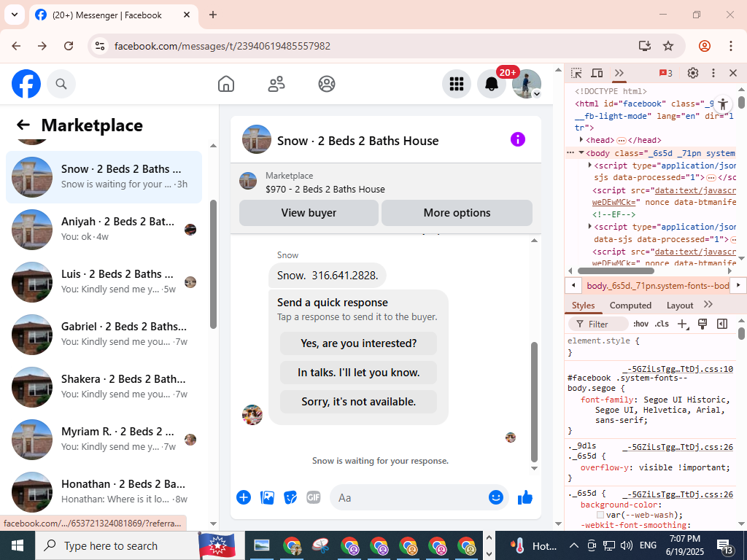
Task: Click breadcrumb left arrow in DevTools
Action: [573, 285]
